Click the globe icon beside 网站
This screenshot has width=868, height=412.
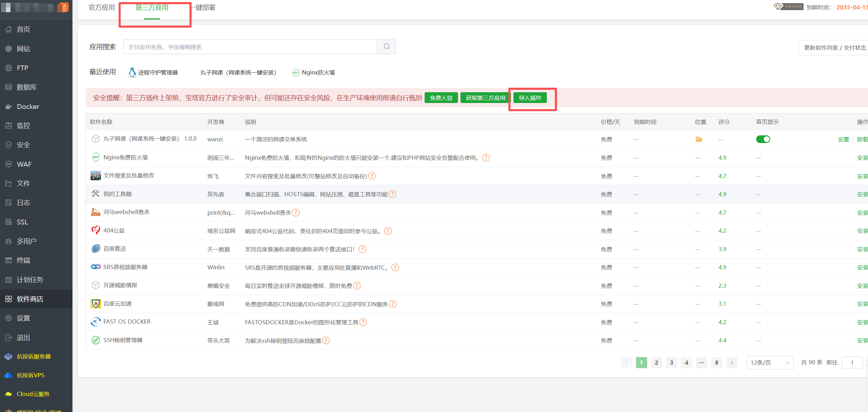point(9,49)
